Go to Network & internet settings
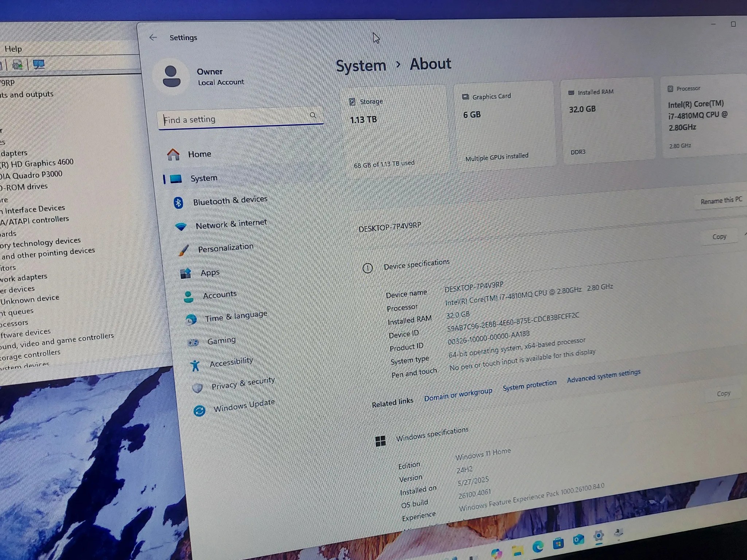The image size is (747, 560). [x=231, y=224]
